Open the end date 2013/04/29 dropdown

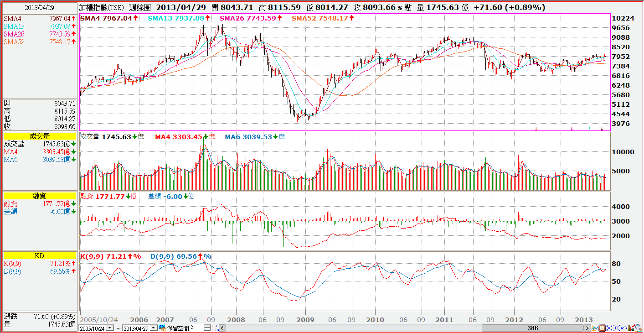point(154,328)
